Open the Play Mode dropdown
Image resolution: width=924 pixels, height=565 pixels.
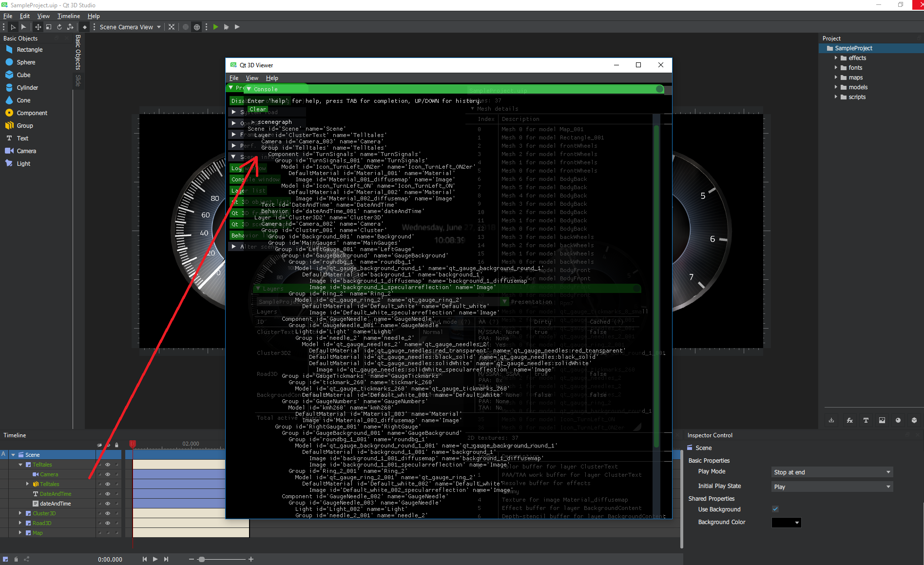pos(832,472)
